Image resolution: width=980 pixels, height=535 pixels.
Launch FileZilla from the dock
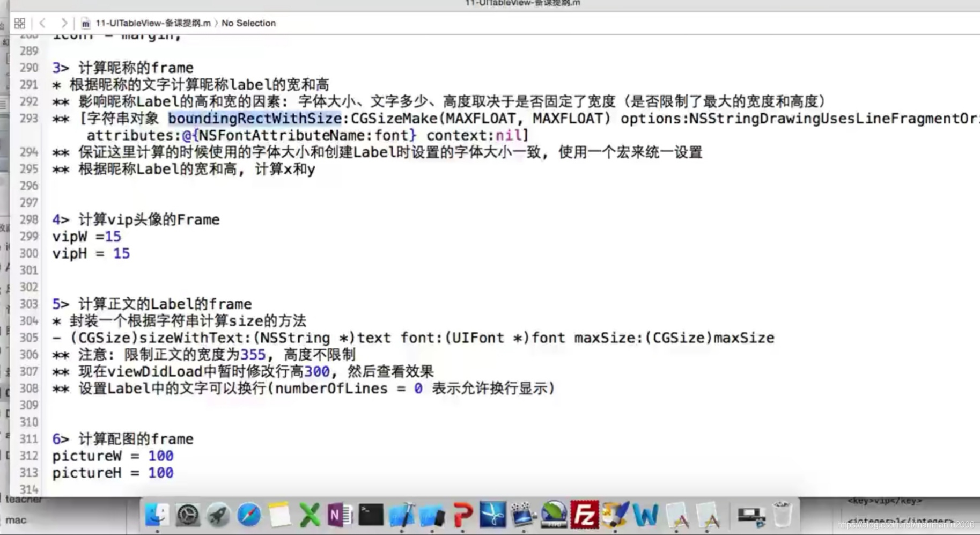584,515
